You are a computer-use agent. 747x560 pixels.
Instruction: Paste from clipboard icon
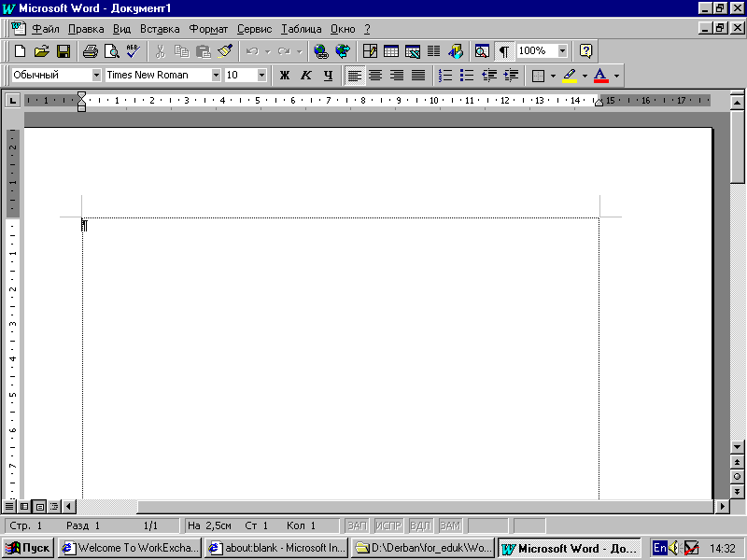pos(204,51)
